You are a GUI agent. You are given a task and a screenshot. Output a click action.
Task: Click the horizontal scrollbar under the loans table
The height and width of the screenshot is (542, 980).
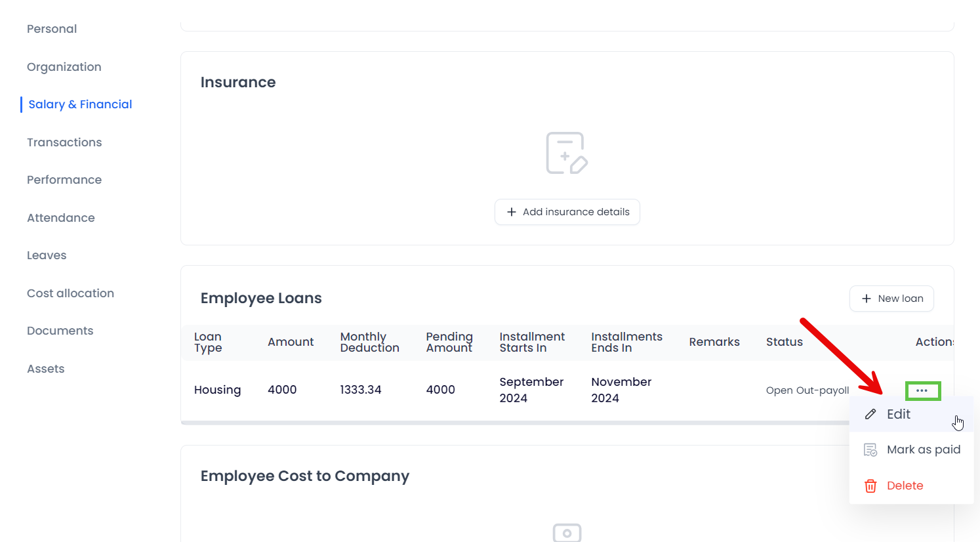(x=512, y=423)
